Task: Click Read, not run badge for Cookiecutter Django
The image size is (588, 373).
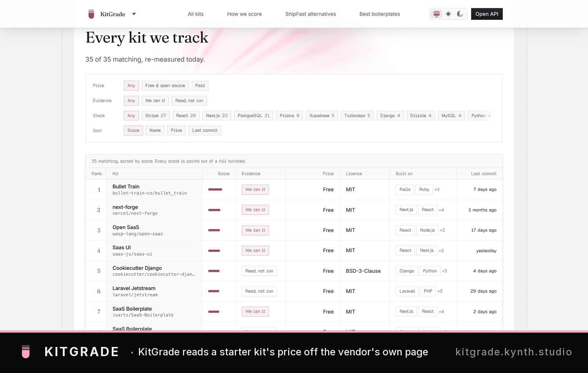Action: [x=259, y=271]
